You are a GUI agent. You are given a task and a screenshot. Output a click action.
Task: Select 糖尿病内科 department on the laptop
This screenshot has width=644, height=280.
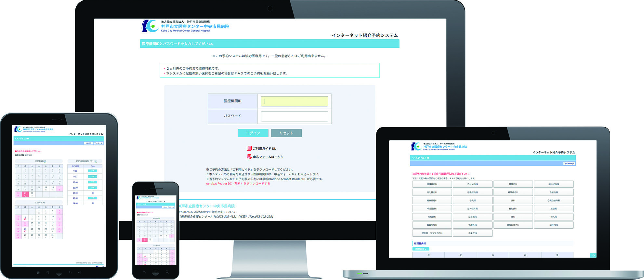513,192
